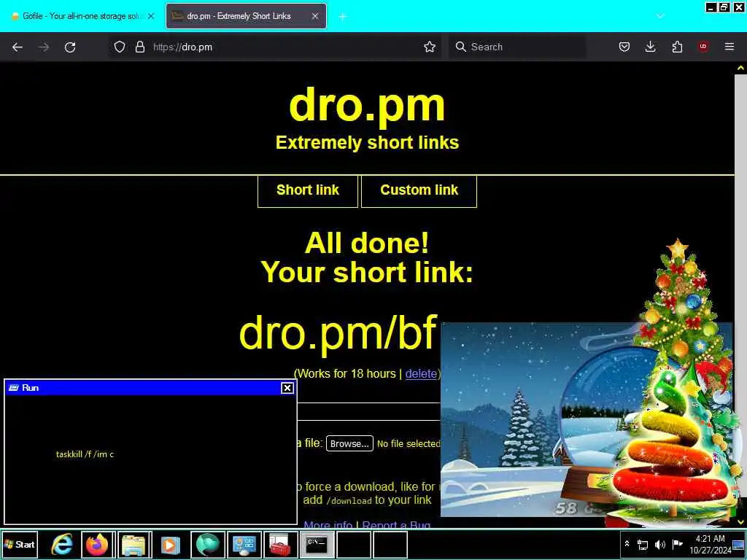747x560 pixels.
Task: Go back to the previous page
Action: (x=18, y=47)
